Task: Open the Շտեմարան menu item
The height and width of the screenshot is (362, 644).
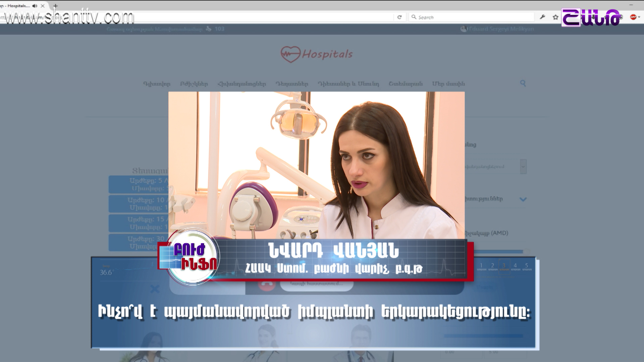Action: pyautogui.click(x=406, y=84)
